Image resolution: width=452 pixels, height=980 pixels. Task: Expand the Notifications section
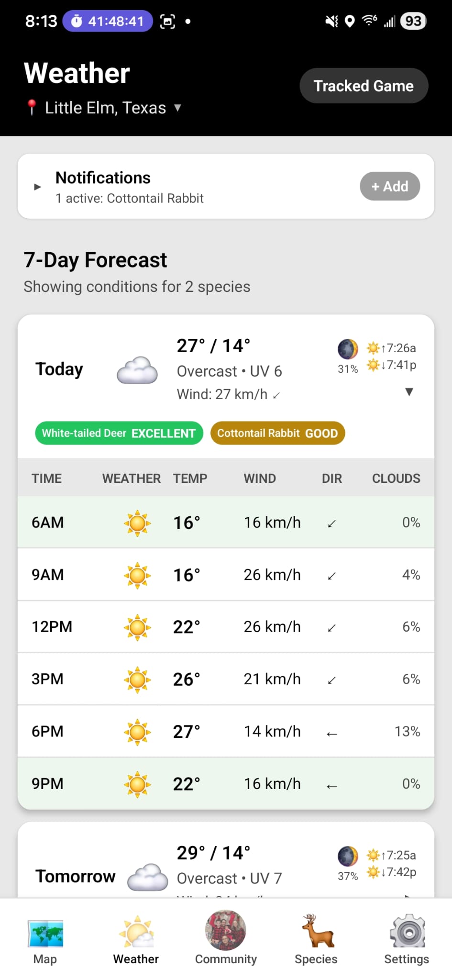[38, 187]
